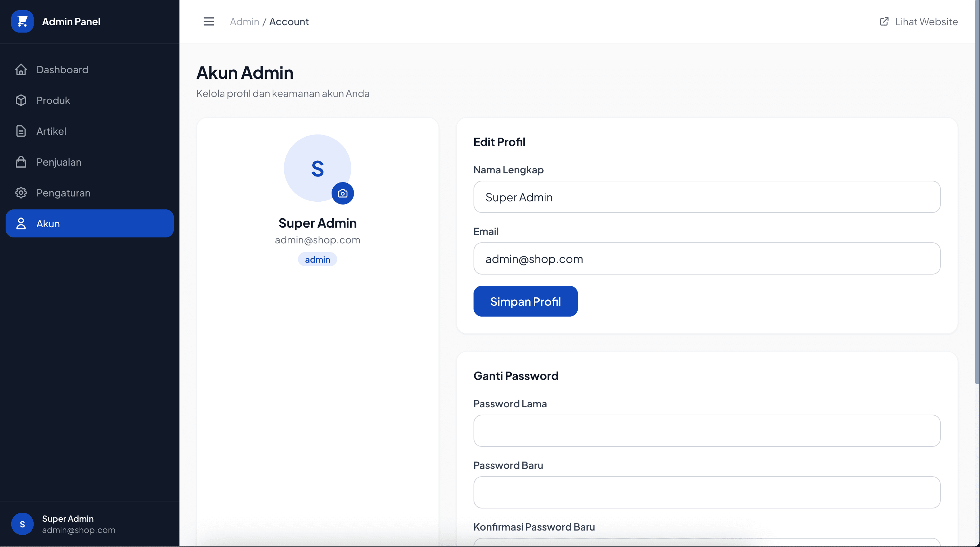The height and width of the screenshot is (547, 980).
Task: Select the Password Lama field
Action: click(x=707, y=431)
